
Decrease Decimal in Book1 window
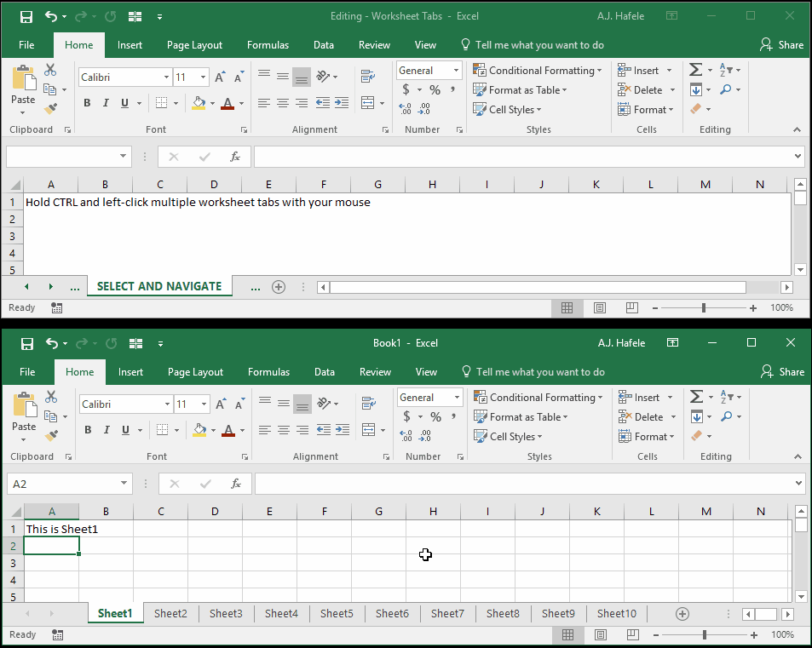tap(424, 436)
